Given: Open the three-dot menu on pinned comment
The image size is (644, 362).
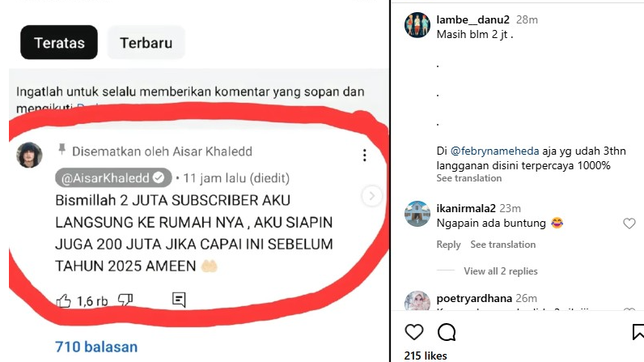Looking at the screenshot, I should tap(364, 155).
